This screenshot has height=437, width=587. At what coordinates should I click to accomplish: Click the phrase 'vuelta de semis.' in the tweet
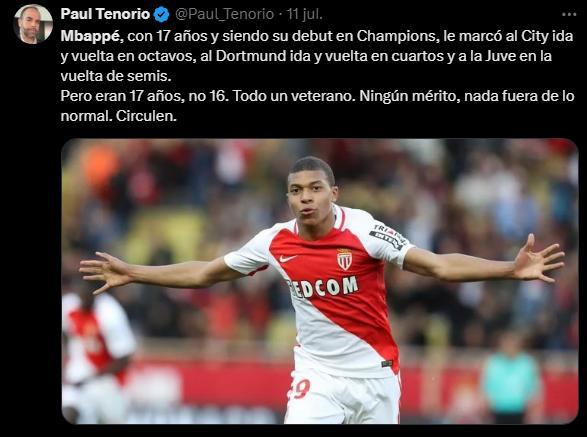[116, 76]
